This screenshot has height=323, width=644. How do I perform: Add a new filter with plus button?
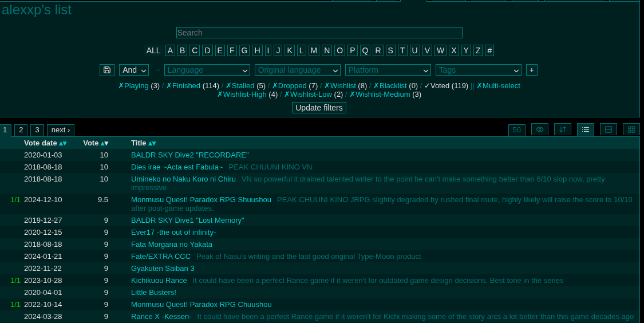pyautogui.click(x=531, y=70)
